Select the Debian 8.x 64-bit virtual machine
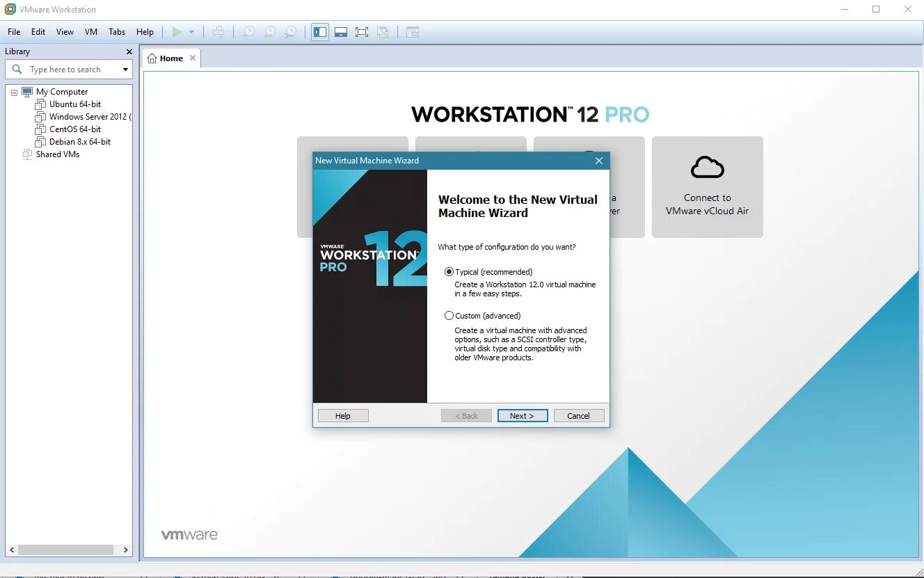This screenshot has height=578, width=924. pyautogui.click(x=80, y=142)
